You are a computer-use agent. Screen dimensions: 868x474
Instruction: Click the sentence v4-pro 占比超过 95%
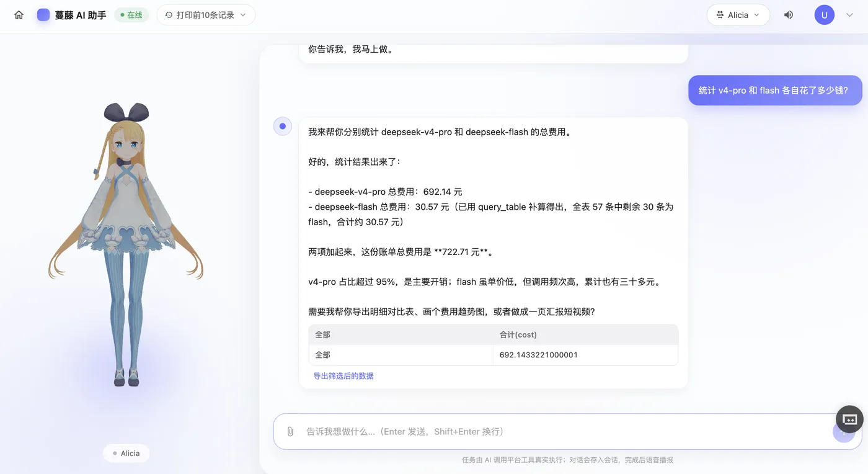coord(485,282)
